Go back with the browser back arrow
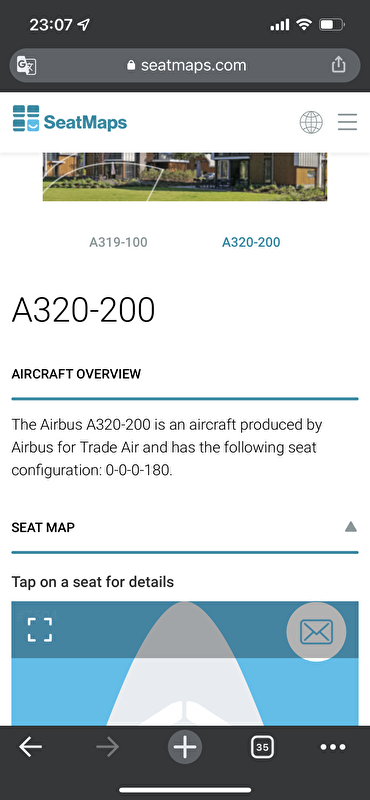Image resolution: width=370 pixels, height=800 pixels. click(x=31, y=747)
